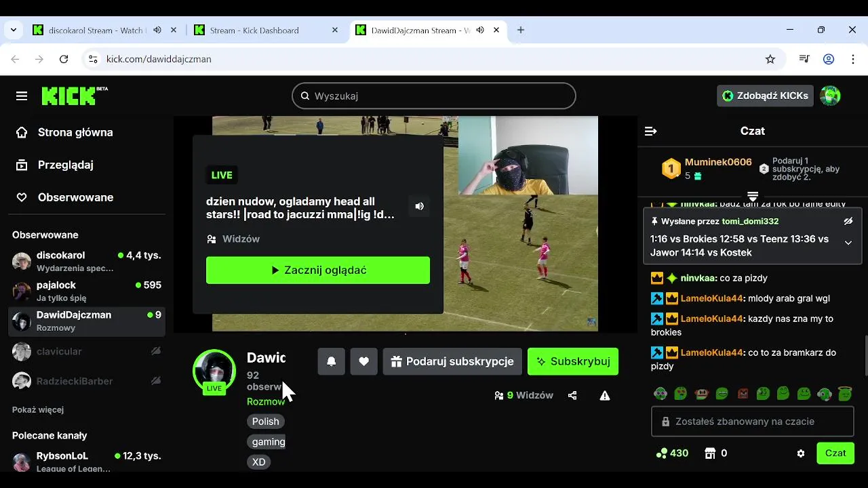
Task: Reload the page
Action: 64,59
